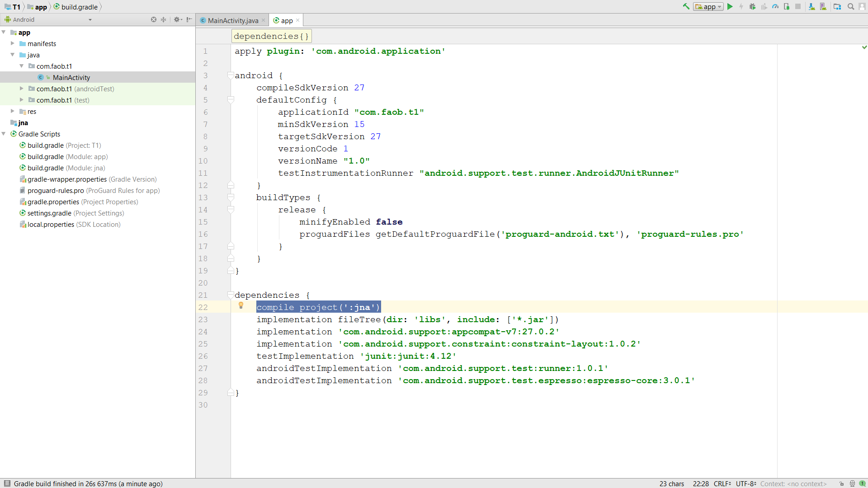Click the dependencies{} breadcrumb

(x=271, y=36)
